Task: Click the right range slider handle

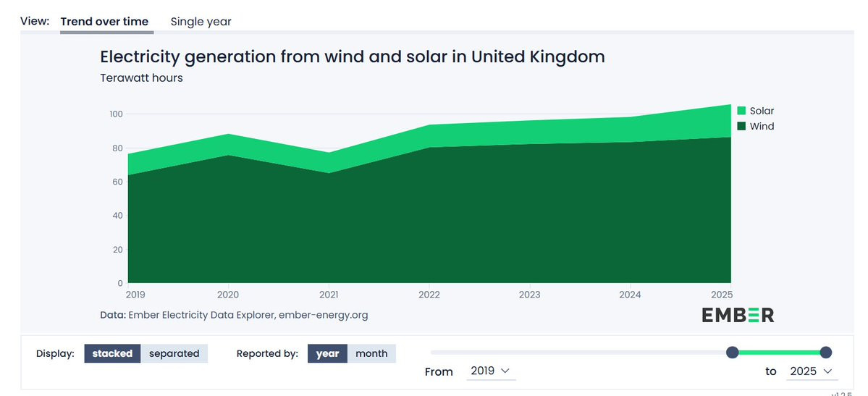Action: click(825, 352)
